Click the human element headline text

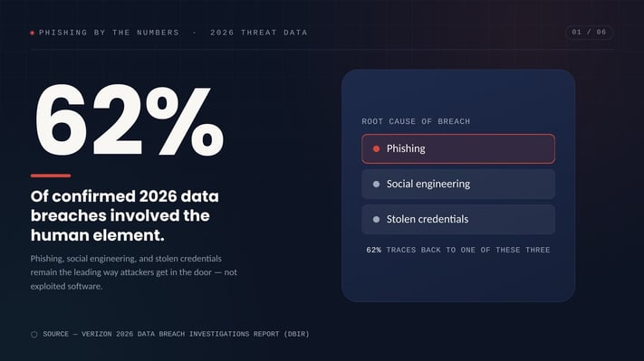coord(124,215)
